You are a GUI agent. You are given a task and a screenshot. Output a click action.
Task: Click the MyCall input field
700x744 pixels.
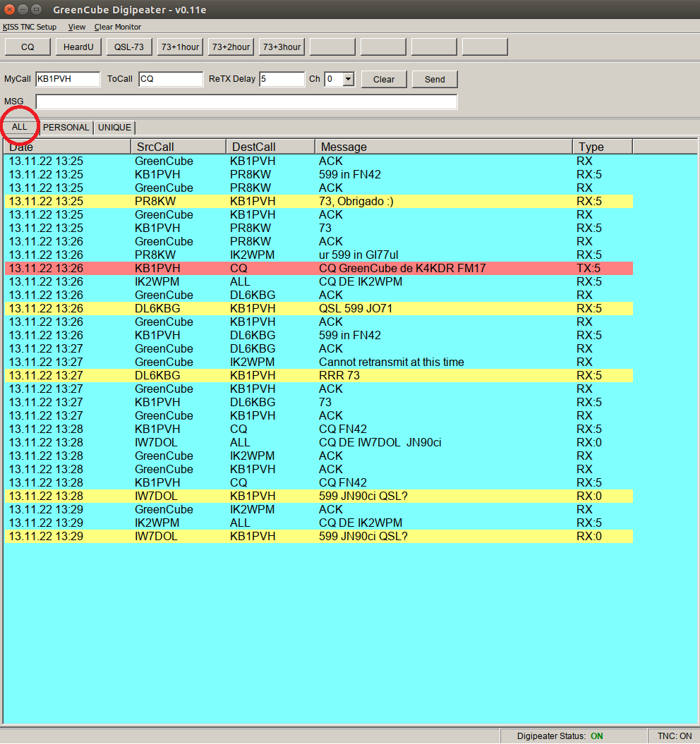[x=68, y=79]
